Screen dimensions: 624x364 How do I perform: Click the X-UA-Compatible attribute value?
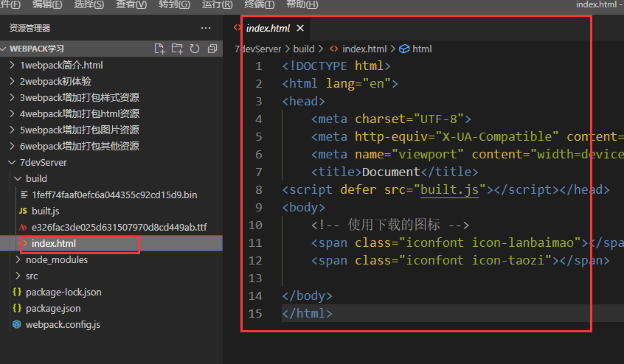coord(496,137)
